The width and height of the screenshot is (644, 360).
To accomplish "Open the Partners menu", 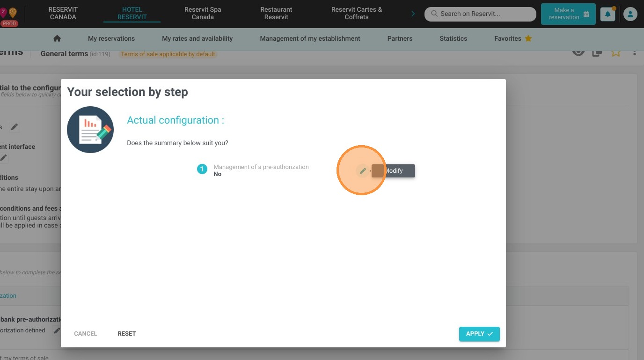I will [x=400, y=38].
